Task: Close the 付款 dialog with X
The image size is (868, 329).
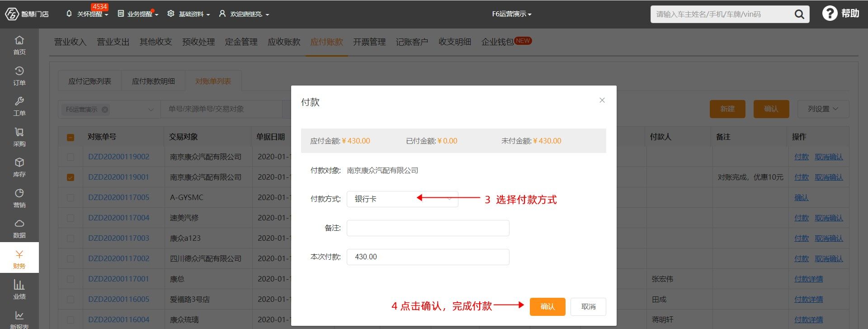Action: point(602,100)
